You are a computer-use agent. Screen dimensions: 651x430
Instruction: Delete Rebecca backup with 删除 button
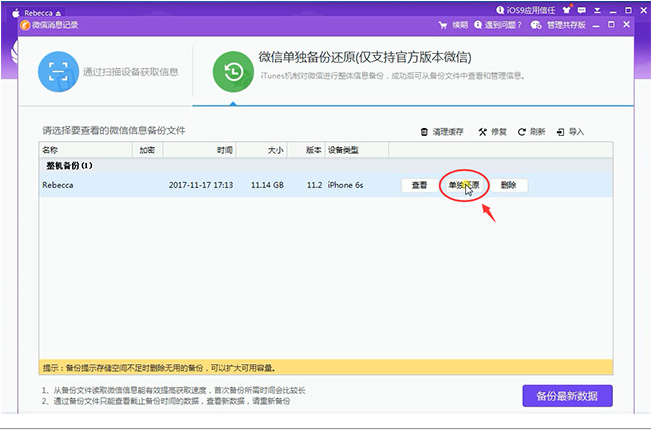point(508,185)
